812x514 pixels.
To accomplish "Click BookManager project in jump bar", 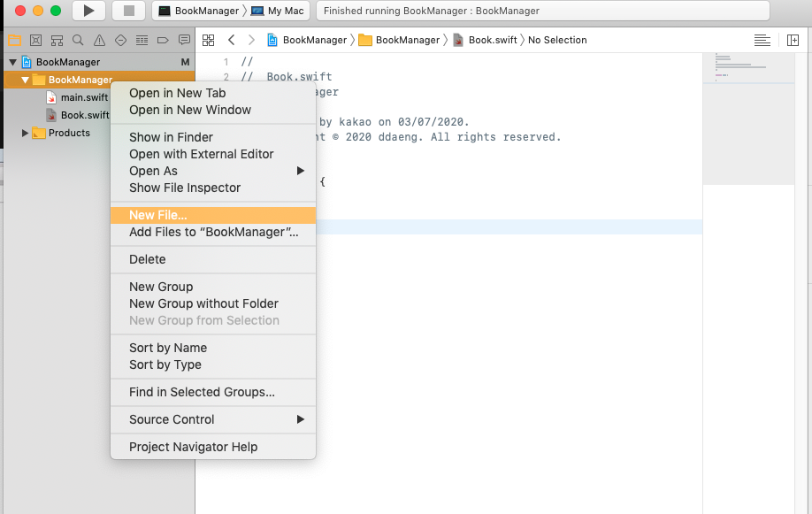I will 307,40.
